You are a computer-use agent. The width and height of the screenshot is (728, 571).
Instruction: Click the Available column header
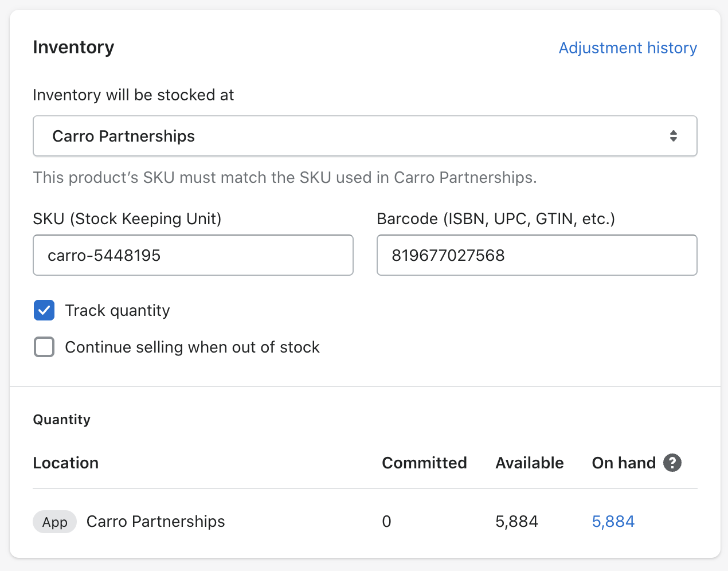coord(529,463)
